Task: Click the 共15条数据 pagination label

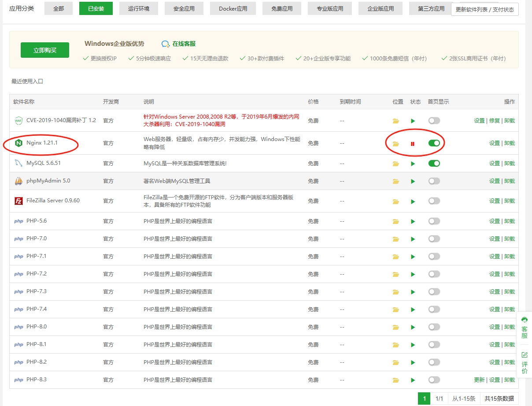Action: click(x=499, y=399)
